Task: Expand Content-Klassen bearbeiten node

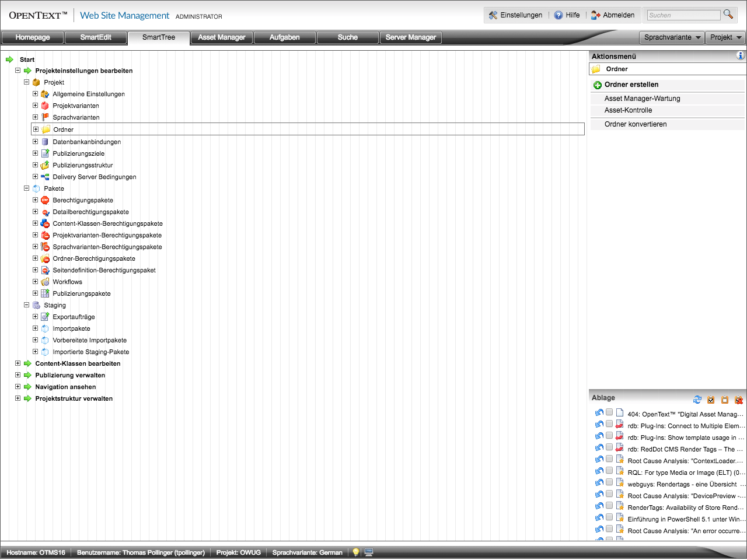Action: click(18, 363)
